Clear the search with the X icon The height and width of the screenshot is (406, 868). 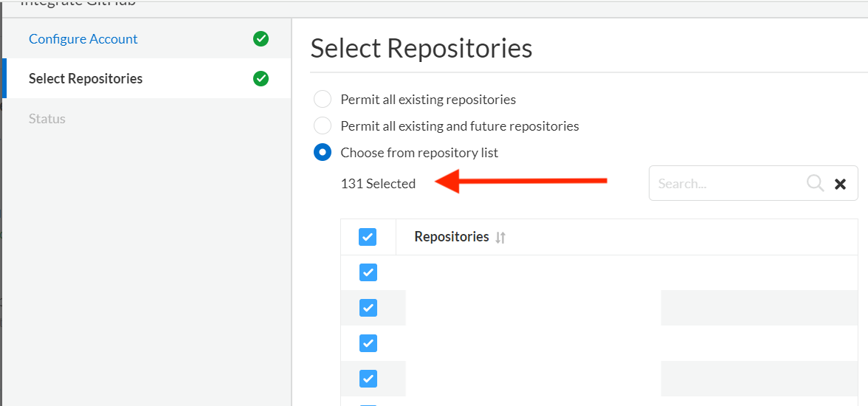tap(840, 184)
